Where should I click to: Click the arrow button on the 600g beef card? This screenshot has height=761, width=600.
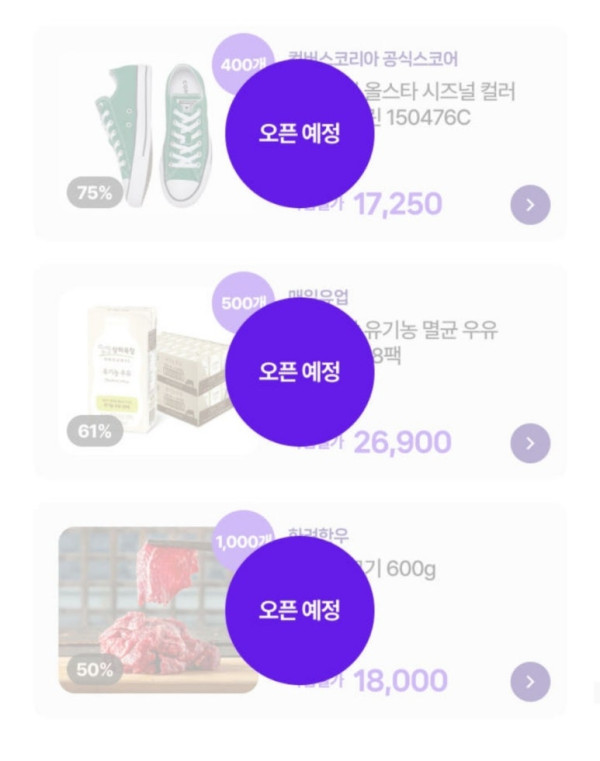click(x=530, y=682)
